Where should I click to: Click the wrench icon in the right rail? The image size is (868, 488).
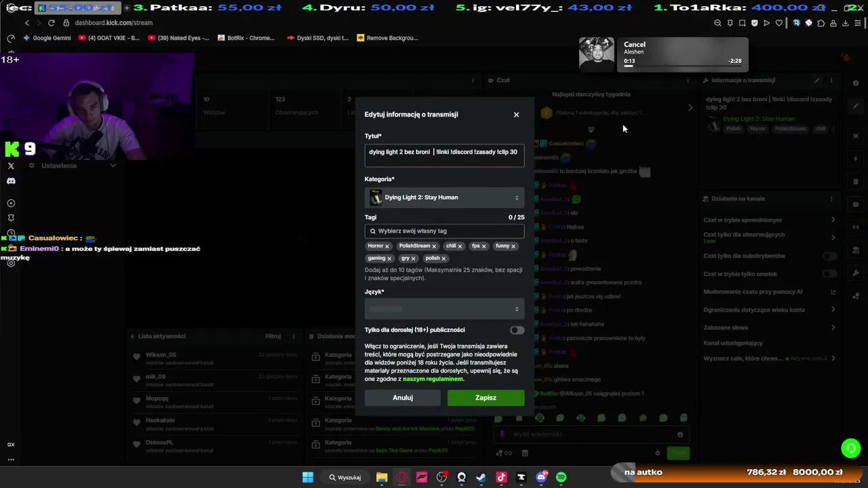point(856,273)
